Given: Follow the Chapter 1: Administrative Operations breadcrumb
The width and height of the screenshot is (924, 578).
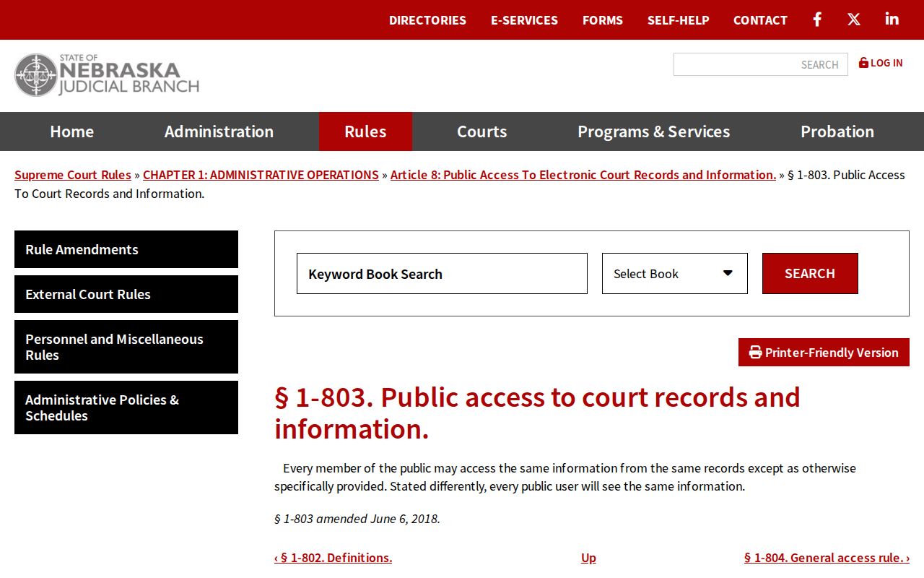Looking at the screenshot, I should point(261,175).
